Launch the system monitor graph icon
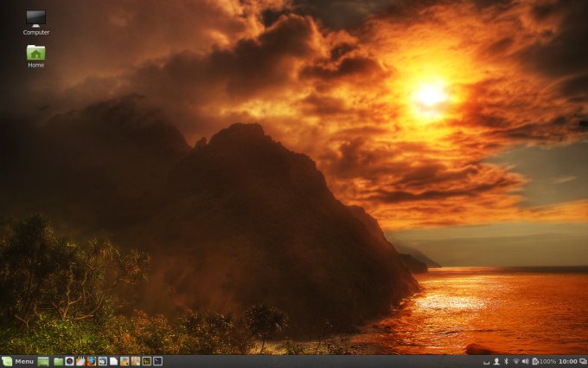The image size is (588, 368). [147, 361]
